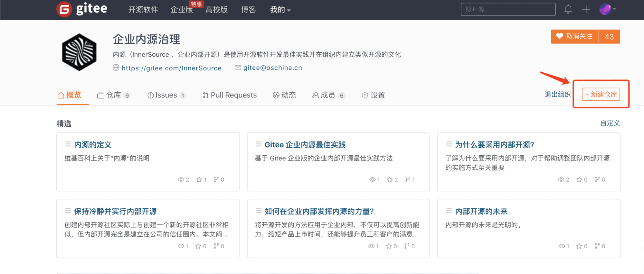Open the gitee.com/InnerSource link

(171, 68)
